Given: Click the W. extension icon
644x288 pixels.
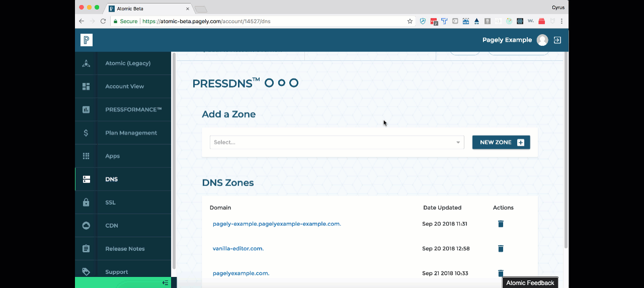Looking at the screenshot, I should click(x=531, y=21).
